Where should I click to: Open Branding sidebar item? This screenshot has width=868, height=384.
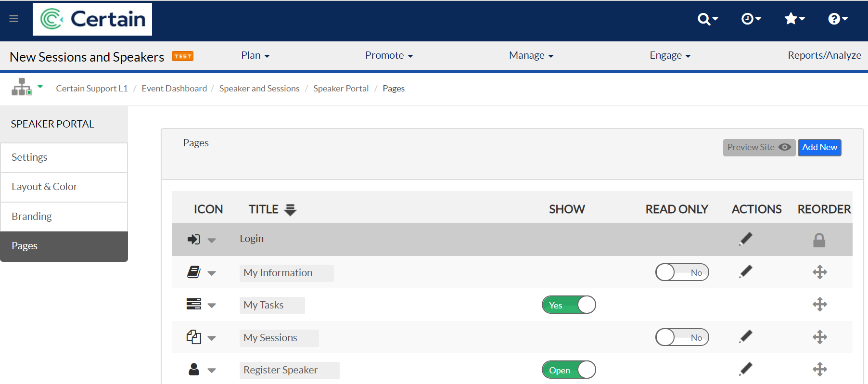[64, 217]
